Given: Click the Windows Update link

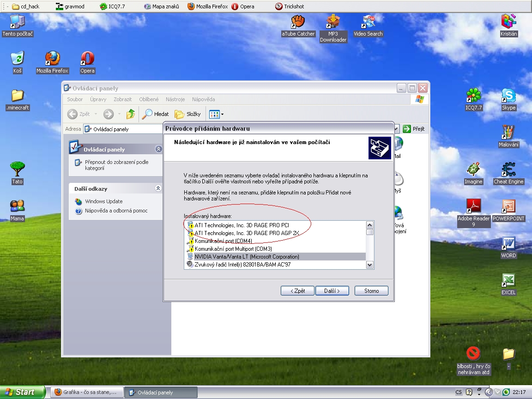Looking at the screenshot, I should 103,201.
